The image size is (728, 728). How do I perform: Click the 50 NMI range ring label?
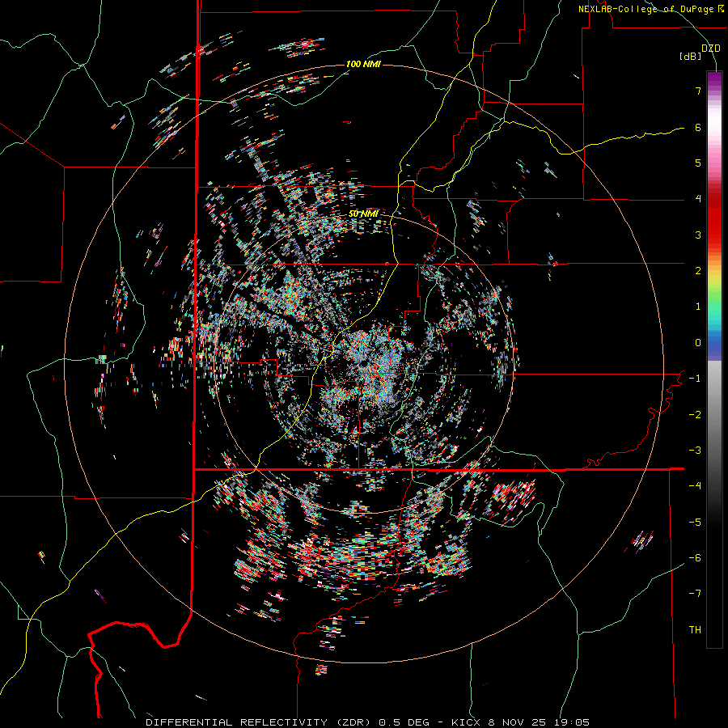pos(363,214)
